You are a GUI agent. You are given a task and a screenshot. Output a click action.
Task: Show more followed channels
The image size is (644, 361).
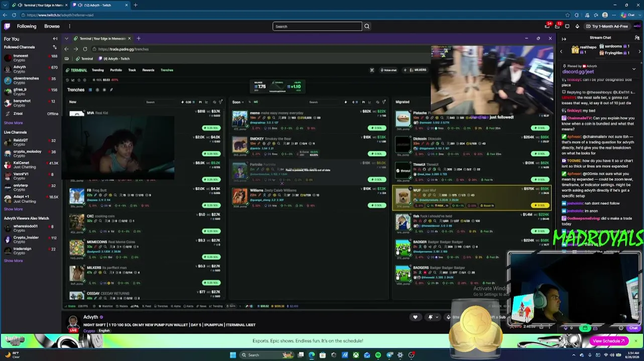[x=13, y=123]
